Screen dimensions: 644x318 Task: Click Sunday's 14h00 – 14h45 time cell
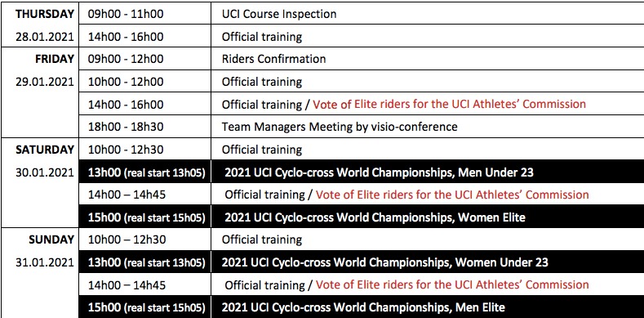(x=127, y=284)
